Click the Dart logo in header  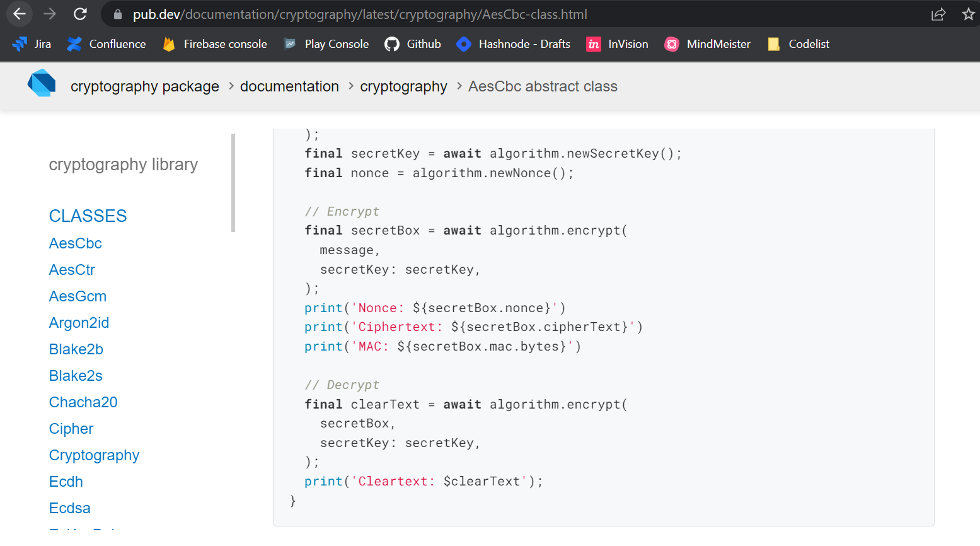(x=42, y=83)
